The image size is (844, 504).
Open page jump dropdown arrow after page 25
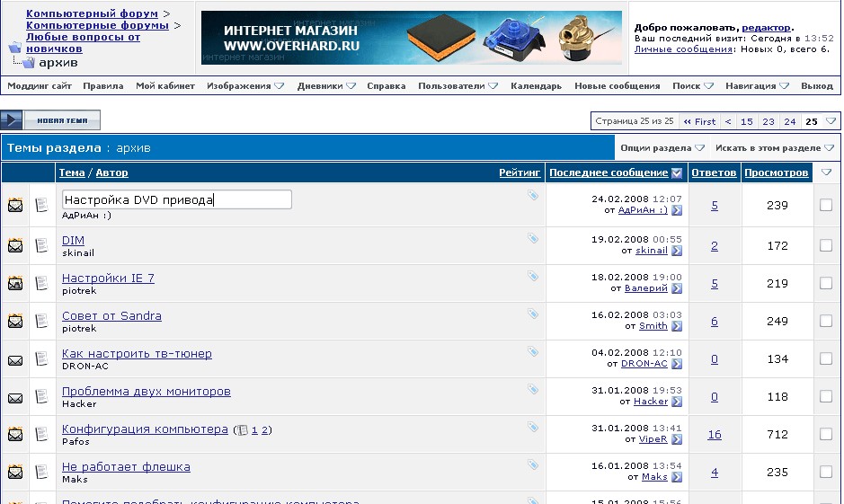click(x=831, y=121)
